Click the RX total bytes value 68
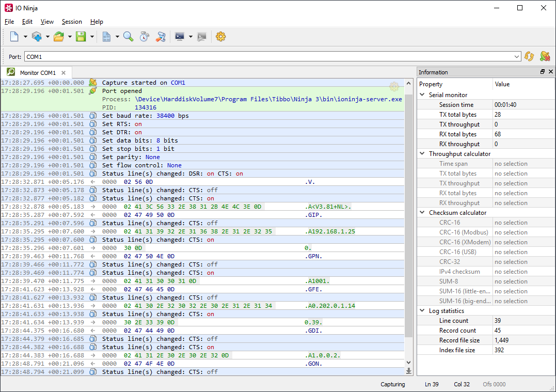 click(498, 134)
